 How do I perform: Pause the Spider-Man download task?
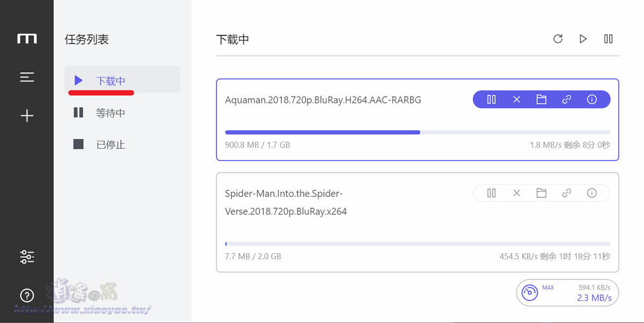[491, 193]
